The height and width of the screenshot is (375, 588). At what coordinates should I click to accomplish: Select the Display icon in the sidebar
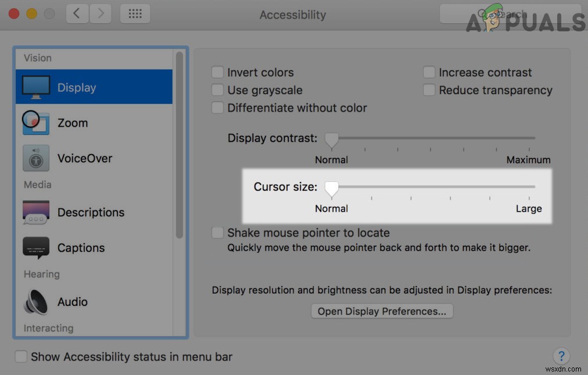click(76, 87)
